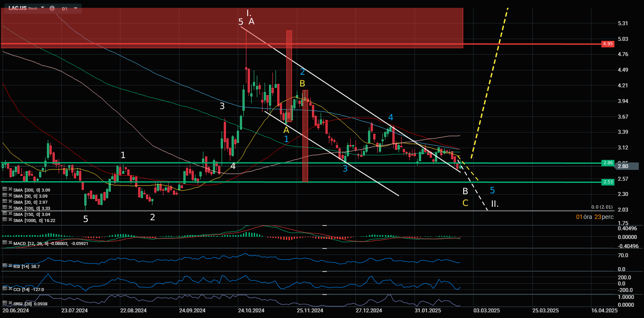The width and height of the screenshot is (644, 318).
Task: Remove the SMA 50 indicator
Action: 10,196
